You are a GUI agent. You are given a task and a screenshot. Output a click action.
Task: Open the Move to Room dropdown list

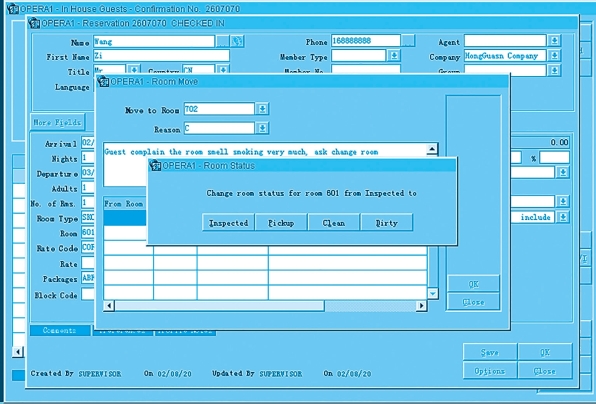[262, 109]
